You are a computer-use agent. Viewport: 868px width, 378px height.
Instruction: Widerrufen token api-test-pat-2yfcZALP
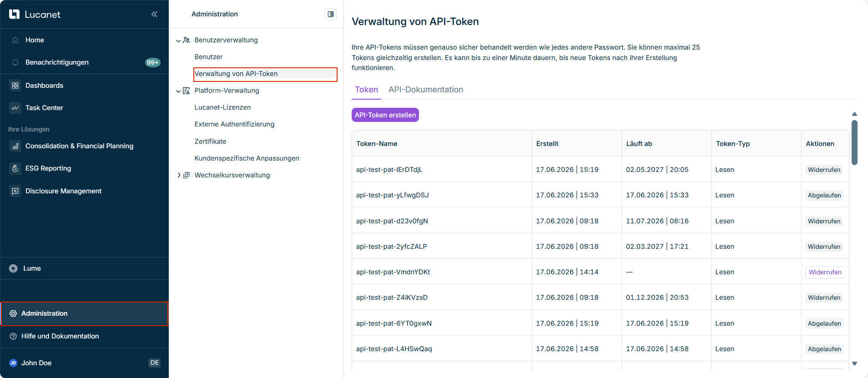pyautogui.click(x=824, y=247)
